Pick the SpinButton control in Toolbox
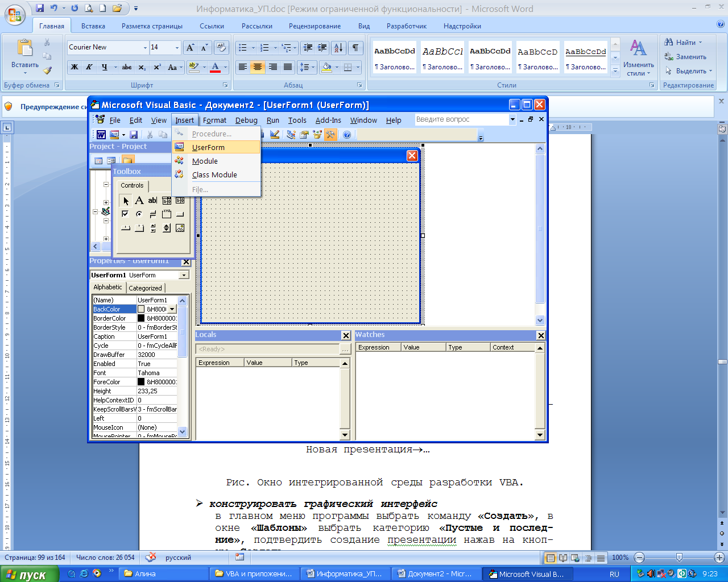Viewport: 728px width, 582px height. point(167,228)
